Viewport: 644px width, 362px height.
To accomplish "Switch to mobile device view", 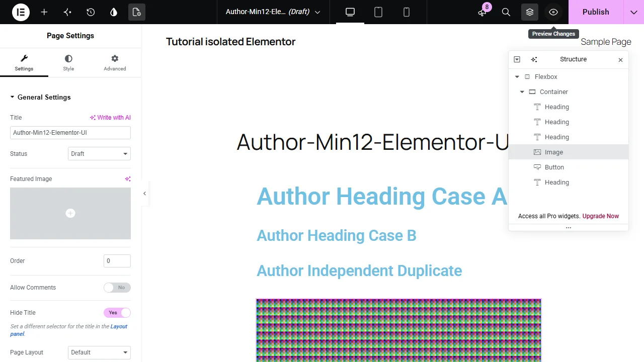I will (407, 12).
